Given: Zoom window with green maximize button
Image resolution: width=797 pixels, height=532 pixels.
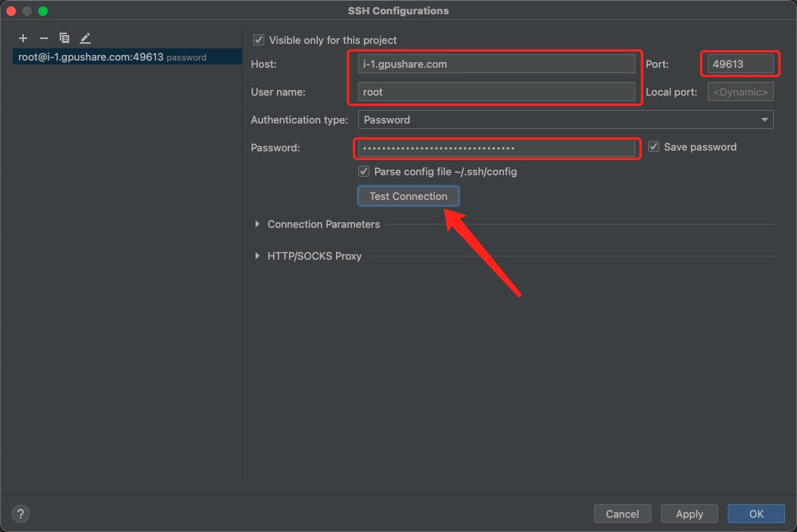Looking at the screenshot, I should click(43, 10).
